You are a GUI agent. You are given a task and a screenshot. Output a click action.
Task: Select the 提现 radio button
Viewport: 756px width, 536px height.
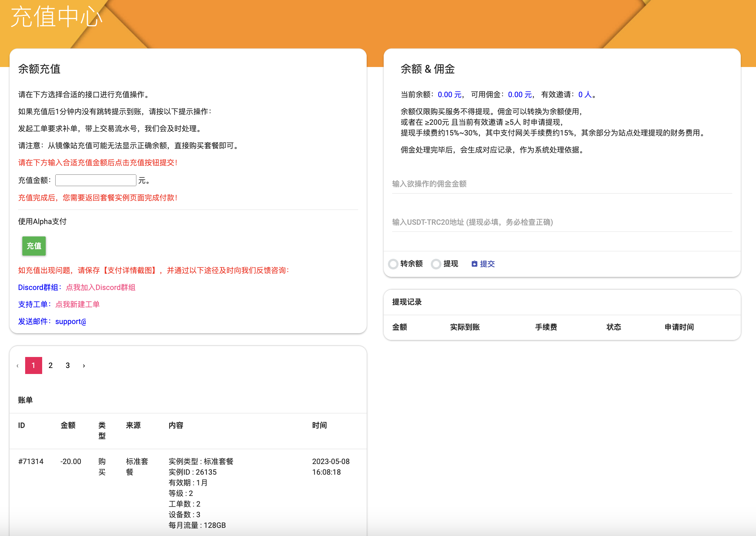coord(436,264)
